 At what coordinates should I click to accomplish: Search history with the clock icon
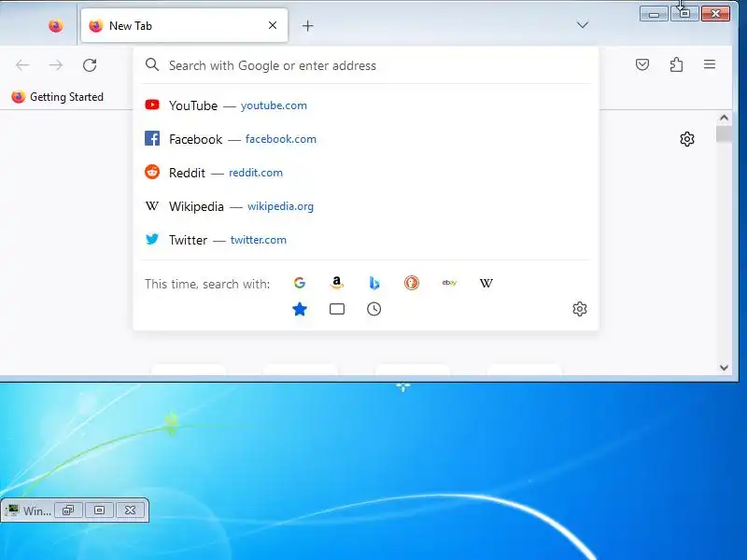(x=374, y=309)
